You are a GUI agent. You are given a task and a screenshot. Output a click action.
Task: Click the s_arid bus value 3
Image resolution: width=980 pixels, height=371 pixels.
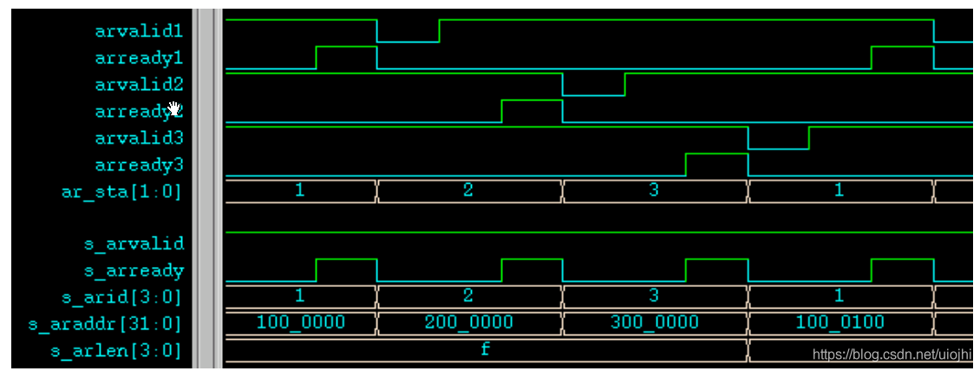pos(654,296)
